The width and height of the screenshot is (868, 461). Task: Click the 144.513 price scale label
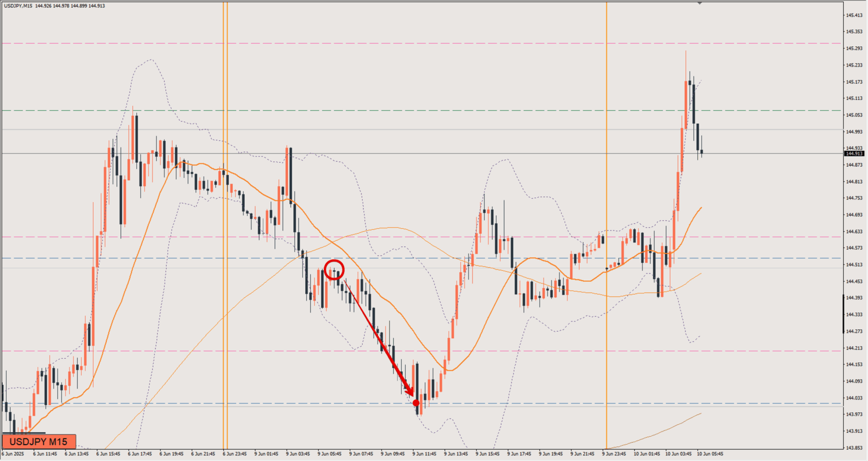pyautogui.click(x=854, y=265)
